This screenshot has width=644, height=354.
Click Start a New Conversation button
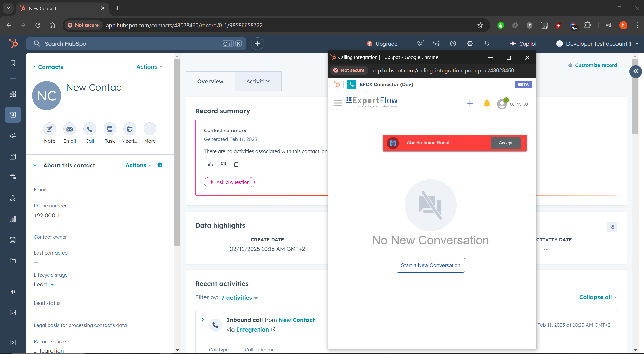coord(430,265)
